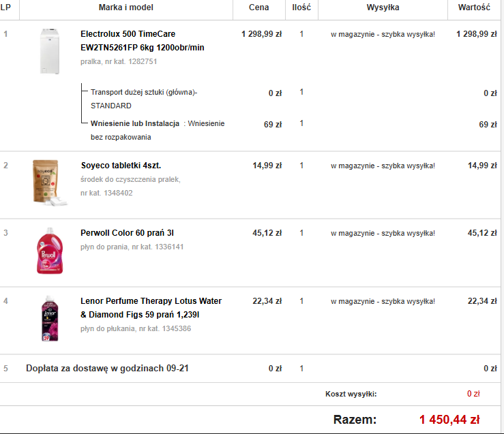Click the red total 1 450,44 zł
This screenshot has height=434, width=504.
[449, 420]
